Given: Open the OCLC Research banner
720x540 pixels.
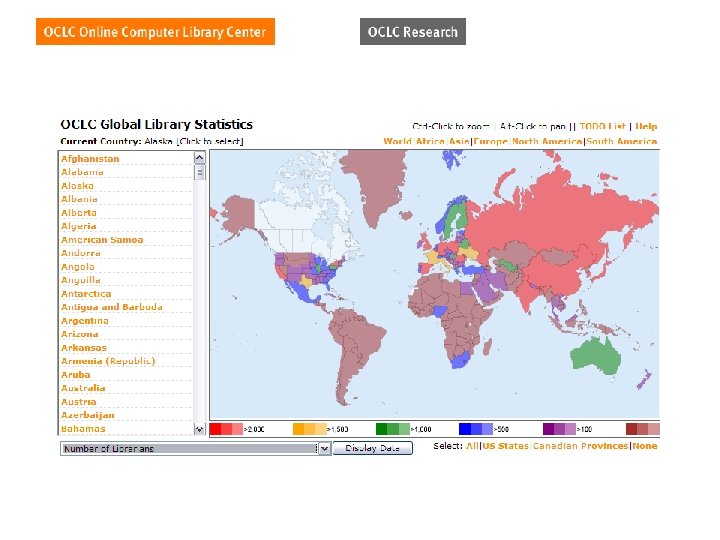Looking at the screenshot, I should tap(413, 32).
